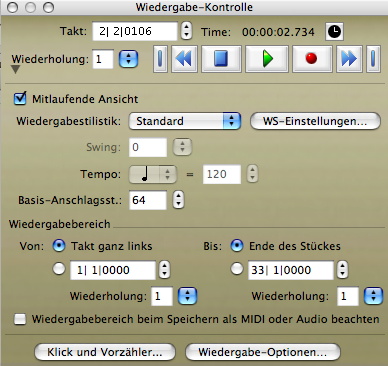Image resolution: width=388 pixels, height=366 pixels.
Task: Enable Wiedergabebereich beim Speichern checkbox
Action: tap(20, 319)
